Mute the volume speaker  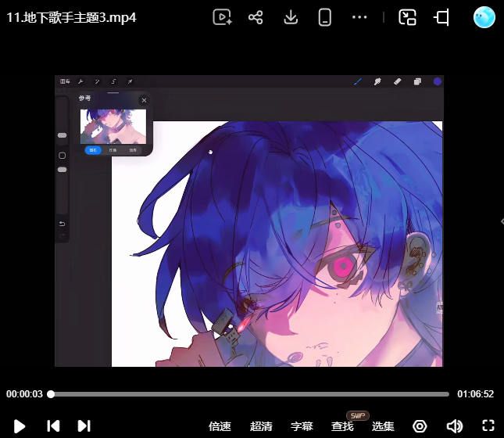point(455,426)
